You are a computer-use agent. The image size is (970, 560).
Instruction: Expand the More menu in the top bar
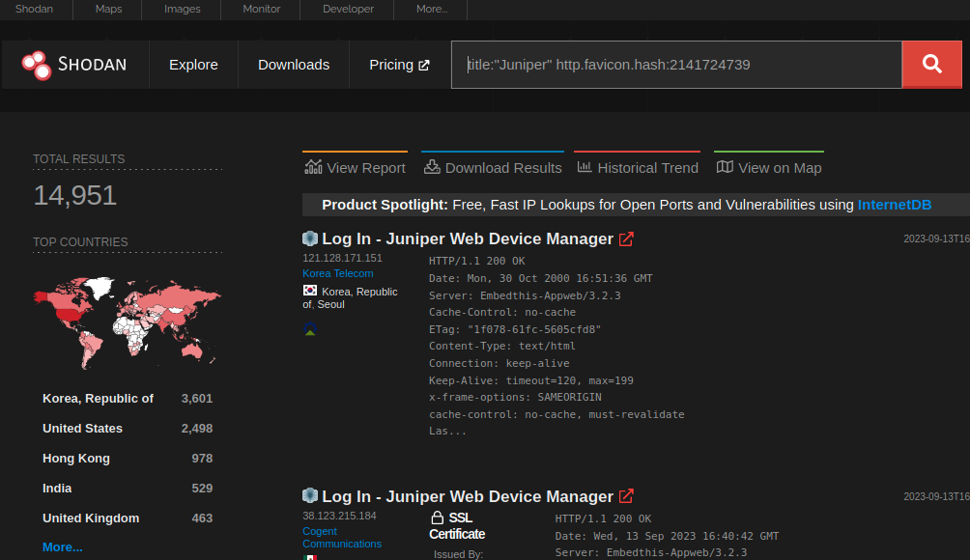pyautogui.click(x=431, y=9)
